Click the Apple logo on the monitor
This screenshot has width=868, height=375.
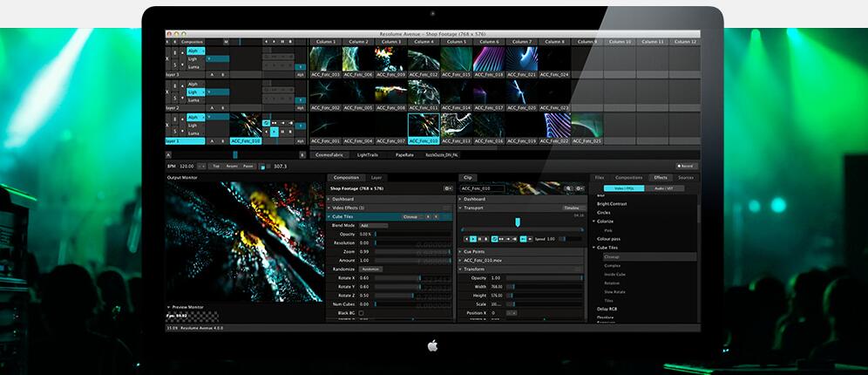[433, 345]
